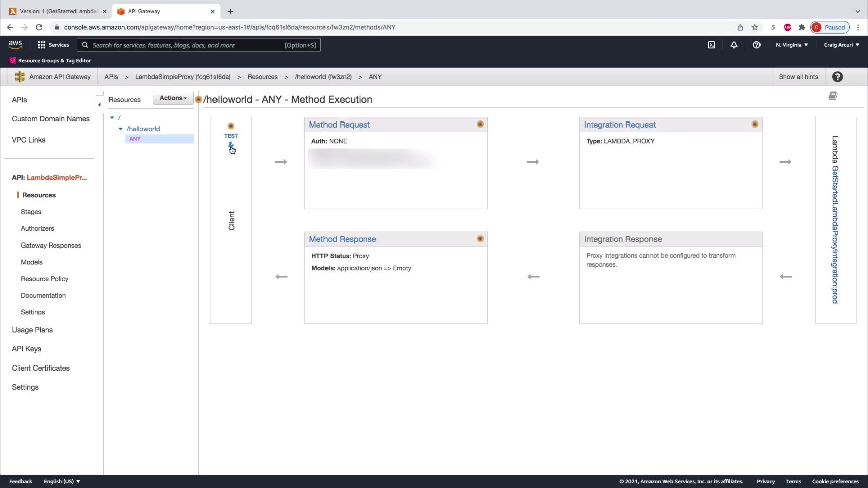Click the TEST lightning bolt icon
The width and height of the screenshot is (868, 488).
coord(231,146)
